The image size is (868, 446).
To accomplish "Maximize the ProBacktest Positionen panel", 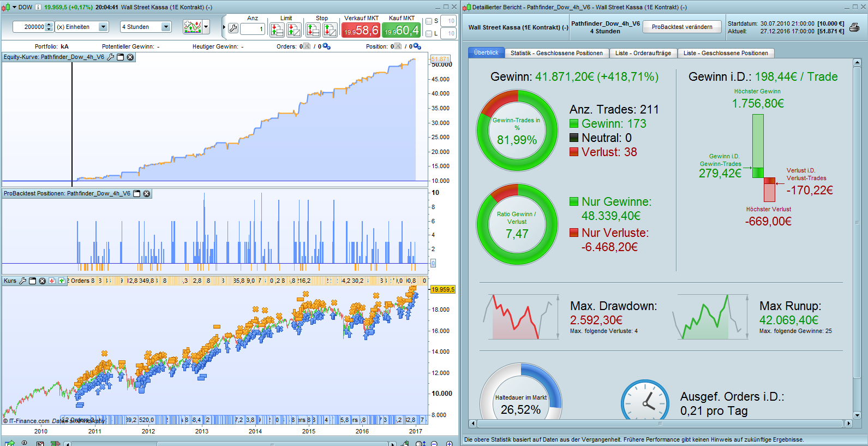I will 137,193.
